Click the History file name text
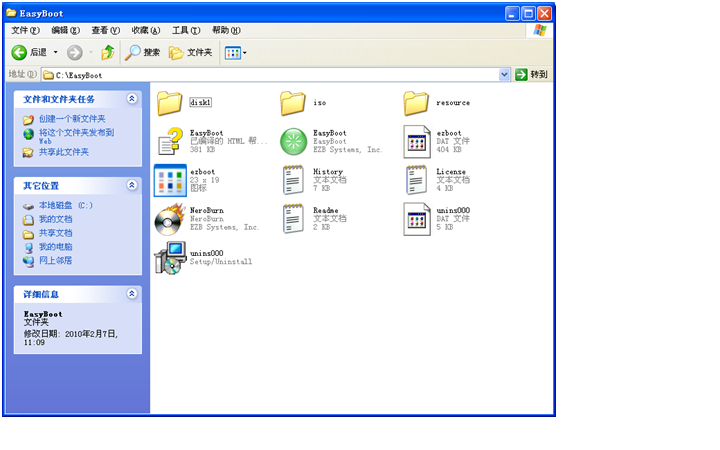 tap(328, 171)
